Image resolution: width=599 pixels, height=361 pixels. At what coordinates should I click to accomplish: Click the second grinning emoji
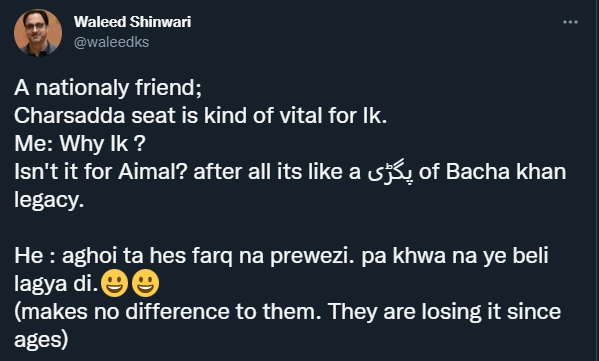(x=145, y=283)
